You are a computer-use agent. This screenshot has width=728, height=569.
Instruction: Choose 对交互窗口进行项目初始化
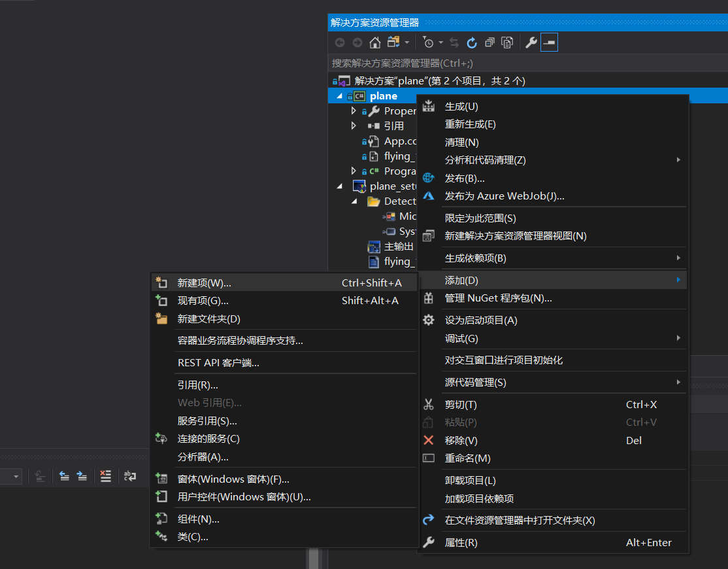pyautogui.click(x=553, y=360)
